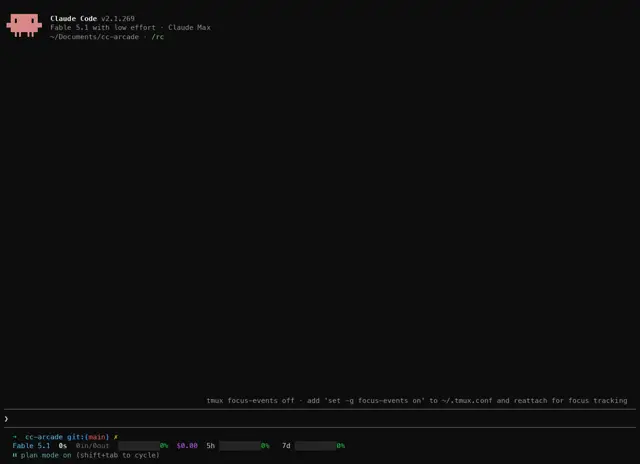Click the 0in/0out token counter
The image size is (640, 464).
pos(92,446)
